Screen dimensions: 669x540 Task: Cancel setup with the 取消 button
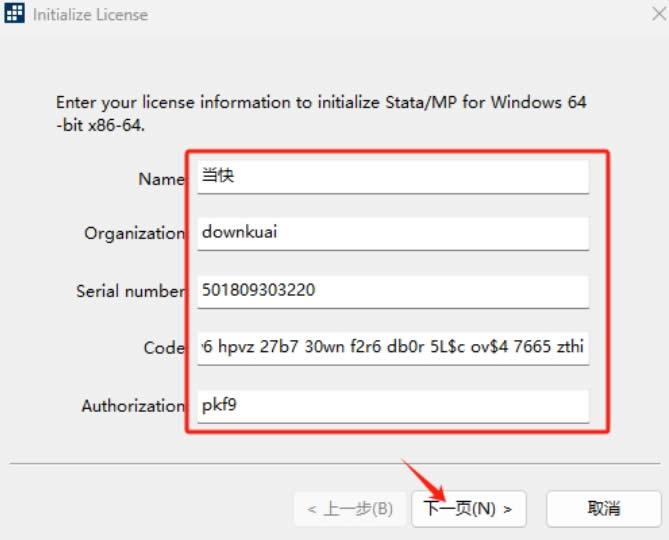(x=603, y=509)
